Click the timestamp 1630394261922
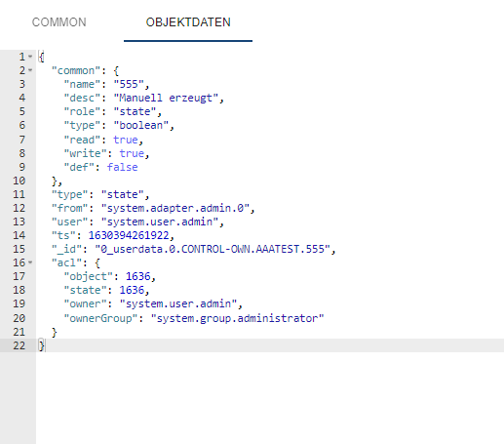 click(x=129, y=235)
